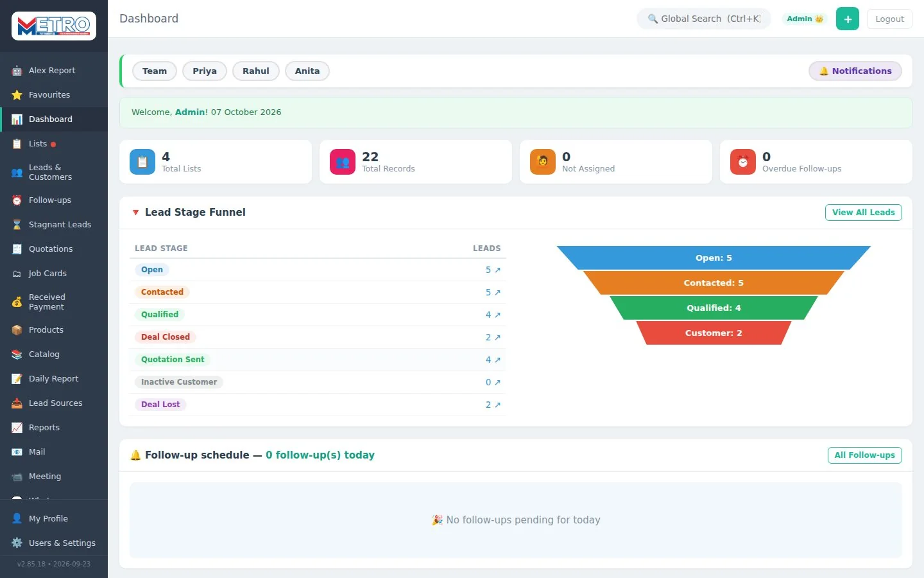Open Deal Lost leads count link

point(493,405)
